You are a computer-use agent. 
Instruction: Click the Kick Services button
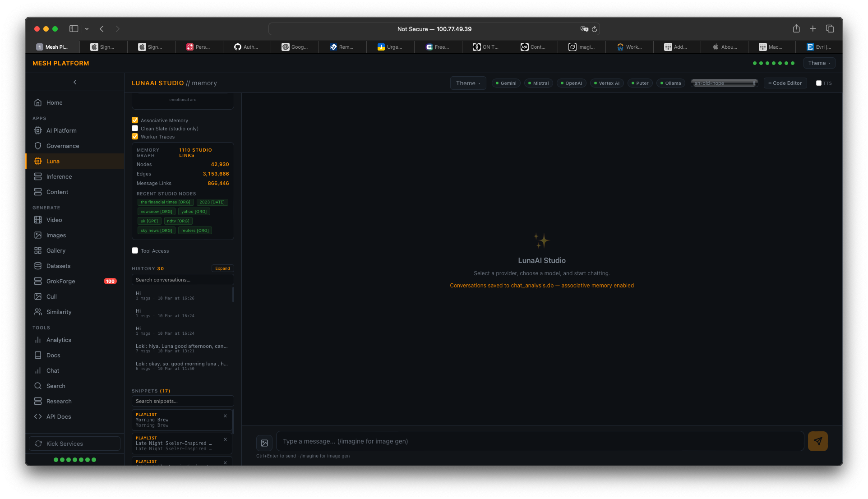click(x=74, y=444)
